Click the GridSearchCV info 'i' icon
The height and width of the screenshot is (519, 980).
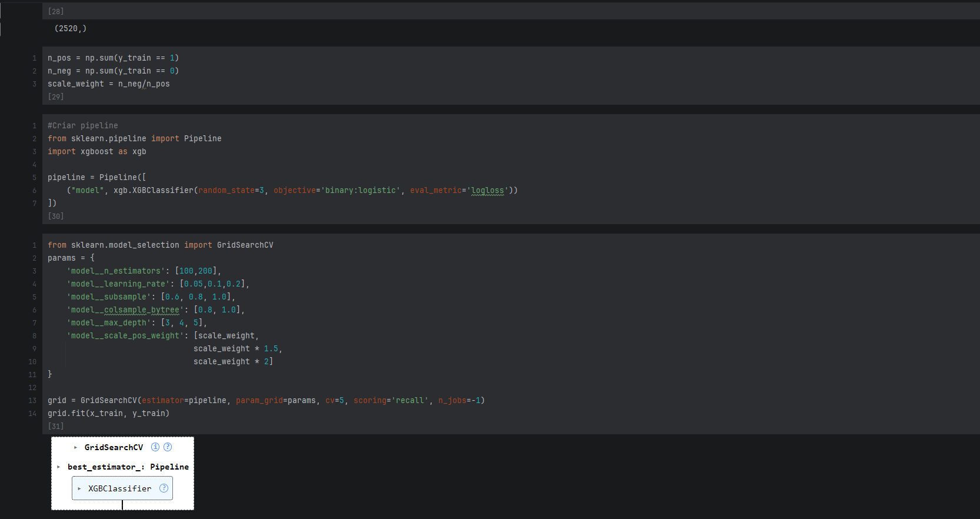[x=155, y=447]
